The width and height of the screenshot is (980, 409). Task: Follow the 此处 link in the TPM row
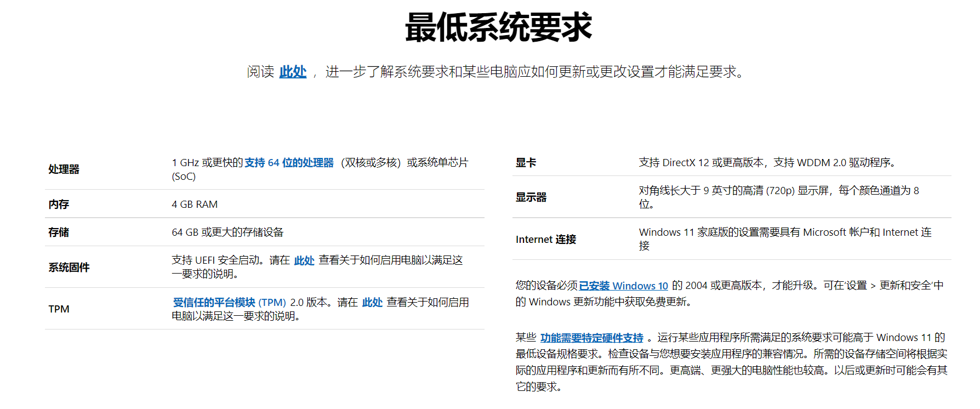click(x=372, y=303)
